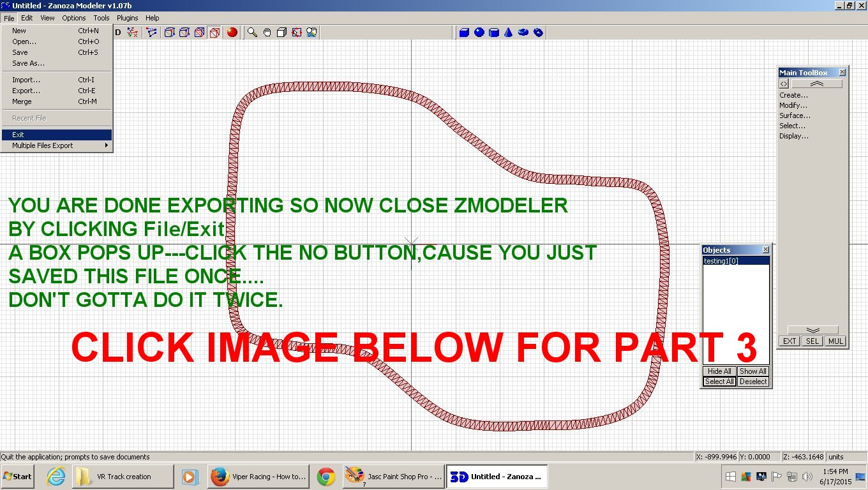Click the white 3D box view icon
This screenshot has height=490, width=868.
[x=282, y=32]
